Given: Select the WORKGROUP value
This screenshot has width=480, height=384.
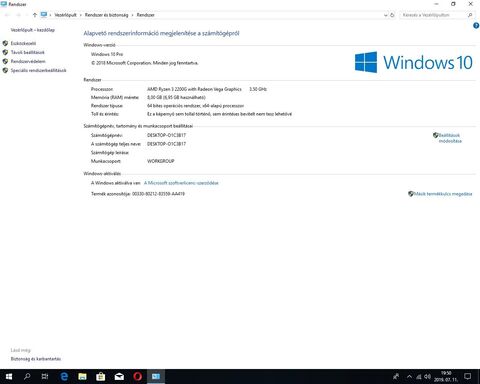Looking at the screenshot, I should coord(161,161).
